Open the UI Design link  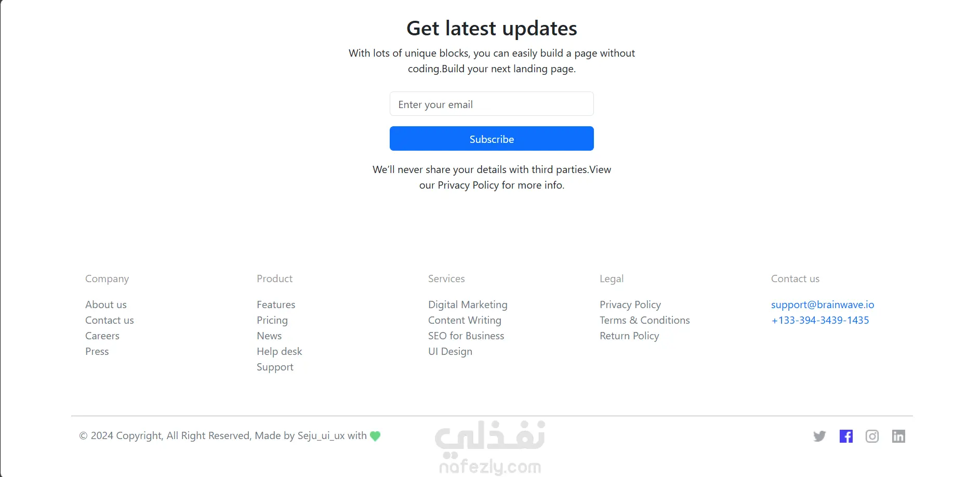click(450, 351)
